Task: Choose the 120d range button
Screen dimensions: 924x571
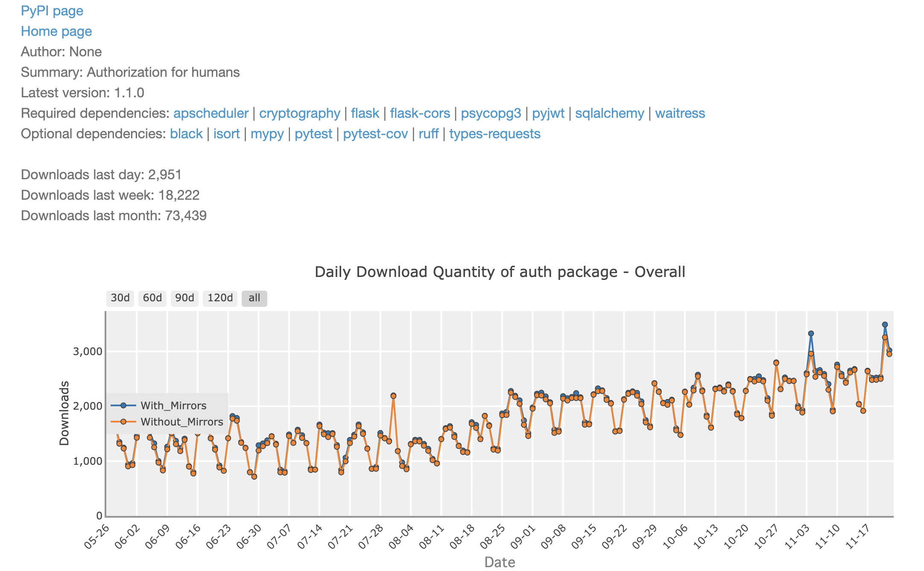Action: coord(220,298)
